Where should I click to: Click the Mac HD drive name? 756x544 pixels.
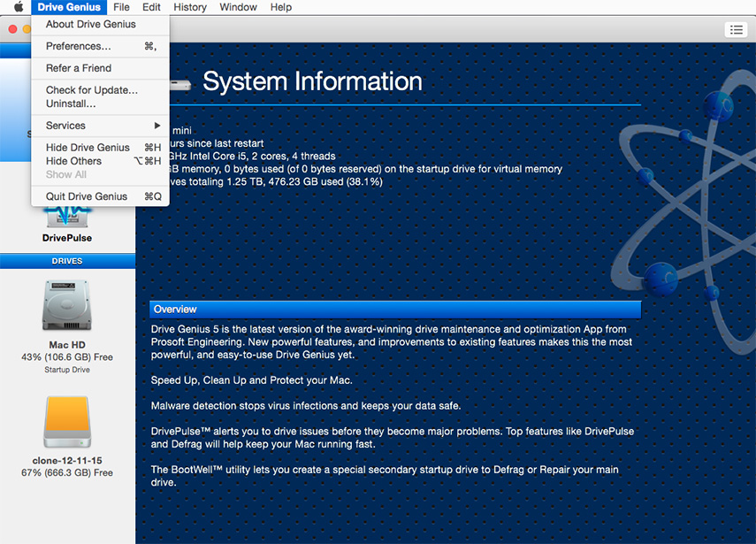67,345
